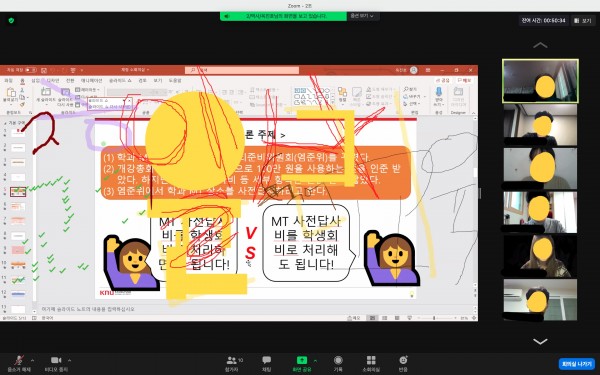Screen dimensions: 600x375
Task: Switch to Normal view in status bar
Action: 372,318
